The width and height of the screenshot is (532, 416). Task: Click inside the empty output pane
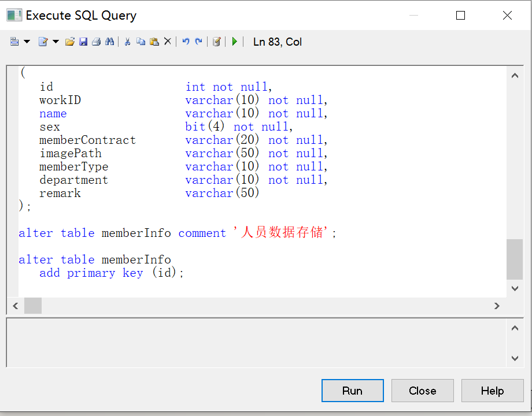256,343
